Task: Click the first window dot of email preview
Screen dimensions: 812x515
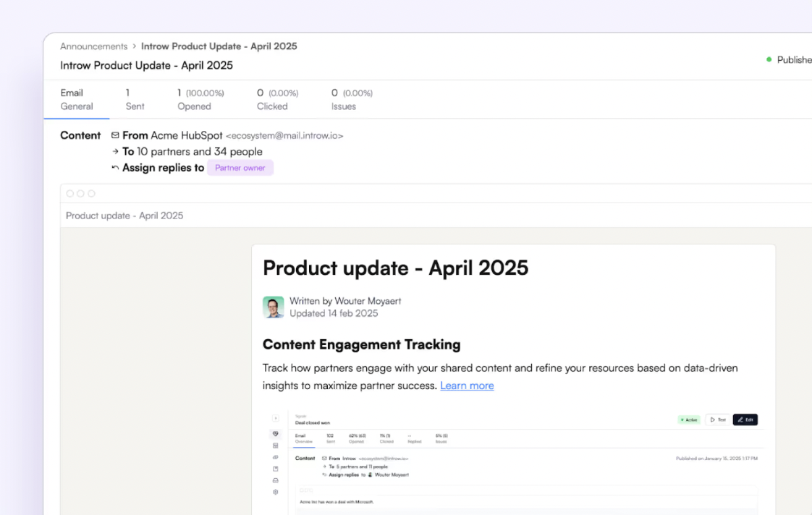Action: click(x=70, y=194)
